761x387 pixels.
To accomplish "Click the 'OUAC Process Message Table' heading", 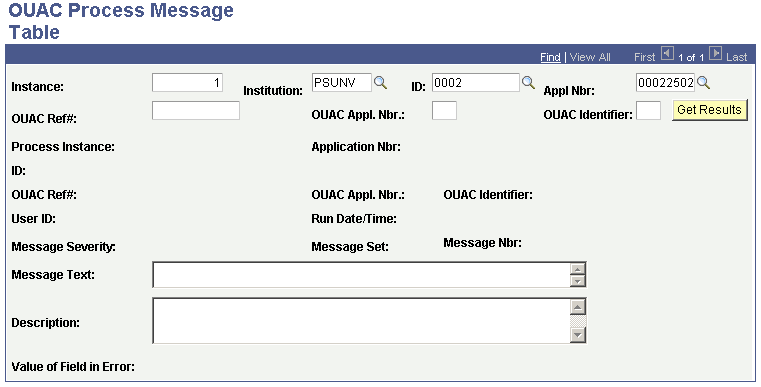I will (x=121, y=21).
